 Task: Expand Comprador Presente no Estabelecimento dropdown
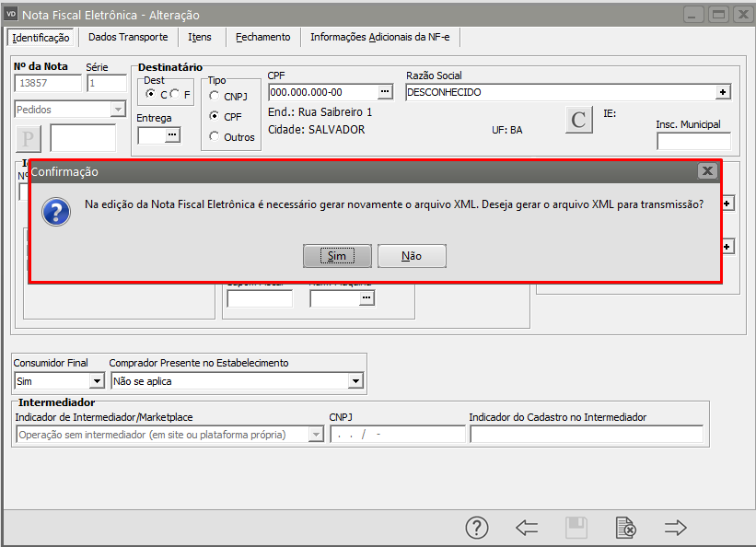pyautogui.click(x=355, y=381)
